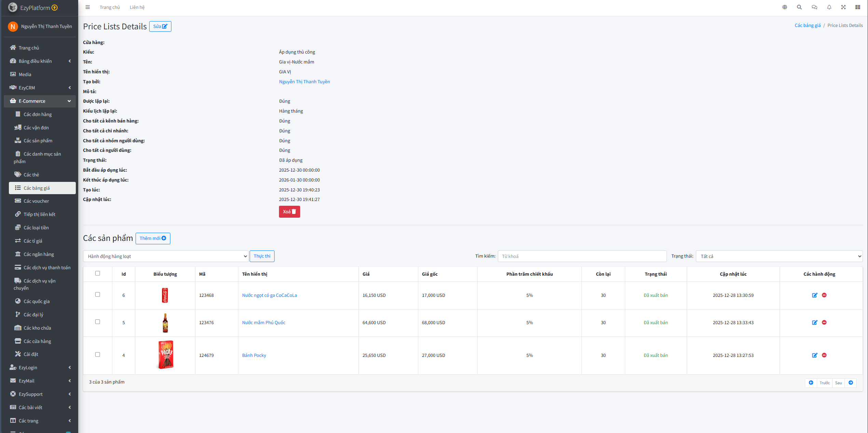Toggle the select-all checkbox in table header
This screenshot has width=868, height=433.
point(98,273)
